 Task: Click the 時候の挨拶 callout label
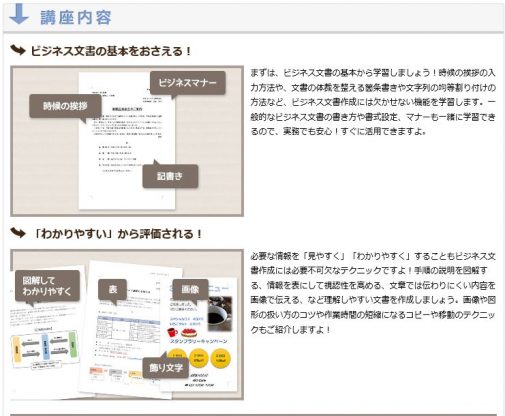coord(65,106)
